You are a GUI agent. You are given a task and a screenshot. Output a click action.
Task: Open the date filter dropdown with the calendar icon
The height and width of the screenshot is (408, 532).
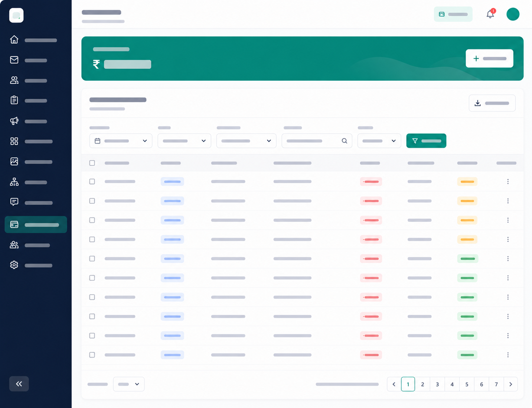click(121, 141)
